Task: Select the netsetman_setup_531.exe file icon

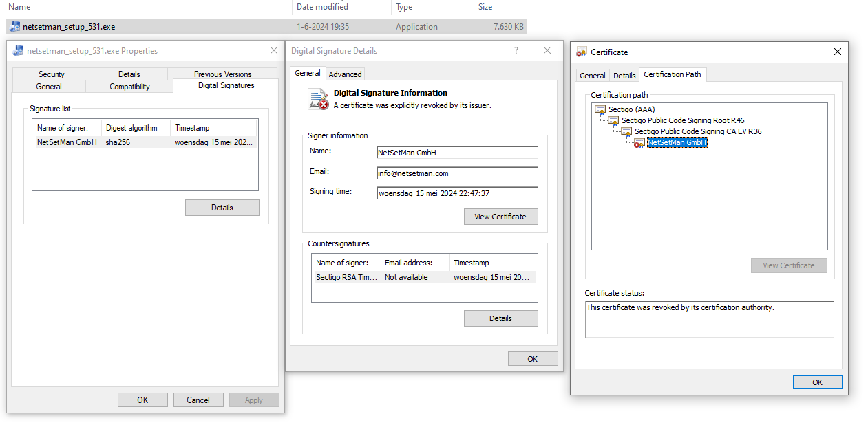Action: 15,27
